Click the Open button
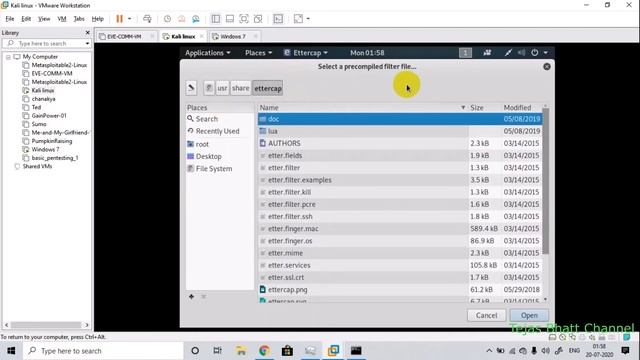Image resolution: width=640 pixels, height=360 pixels. pos(529,316)
